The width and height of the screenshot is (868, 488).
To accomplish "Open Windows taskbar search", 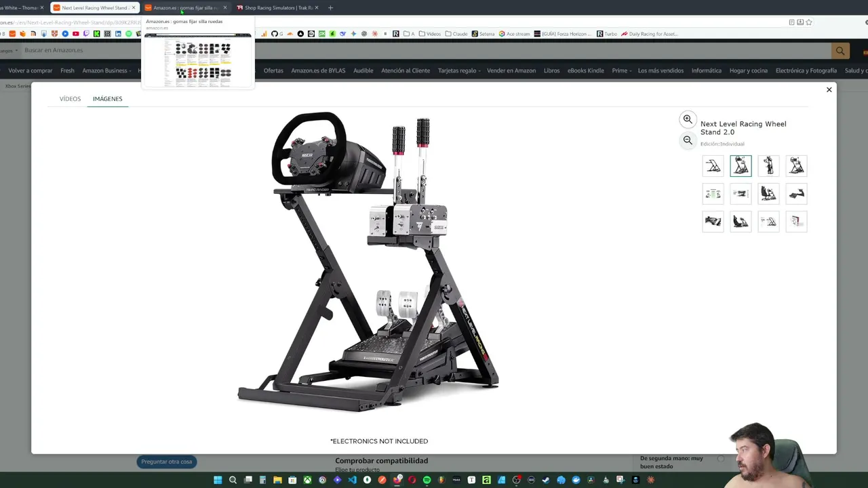I will (233, 480).
